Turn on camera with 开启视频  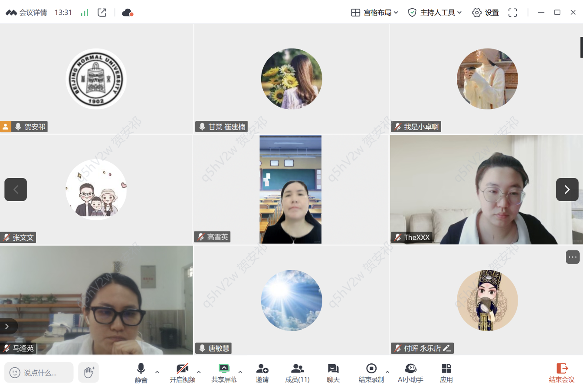pos(182,373)
